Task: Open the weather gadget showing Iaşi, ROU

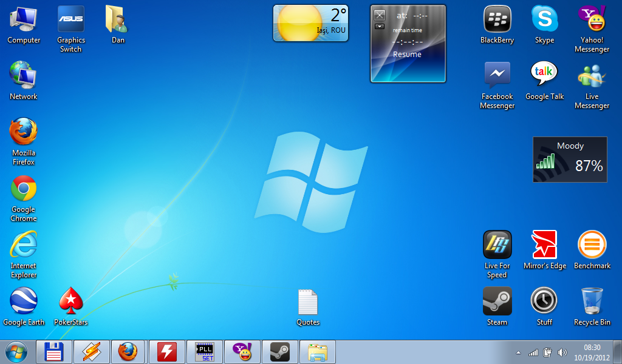Action: coord(310,23)
